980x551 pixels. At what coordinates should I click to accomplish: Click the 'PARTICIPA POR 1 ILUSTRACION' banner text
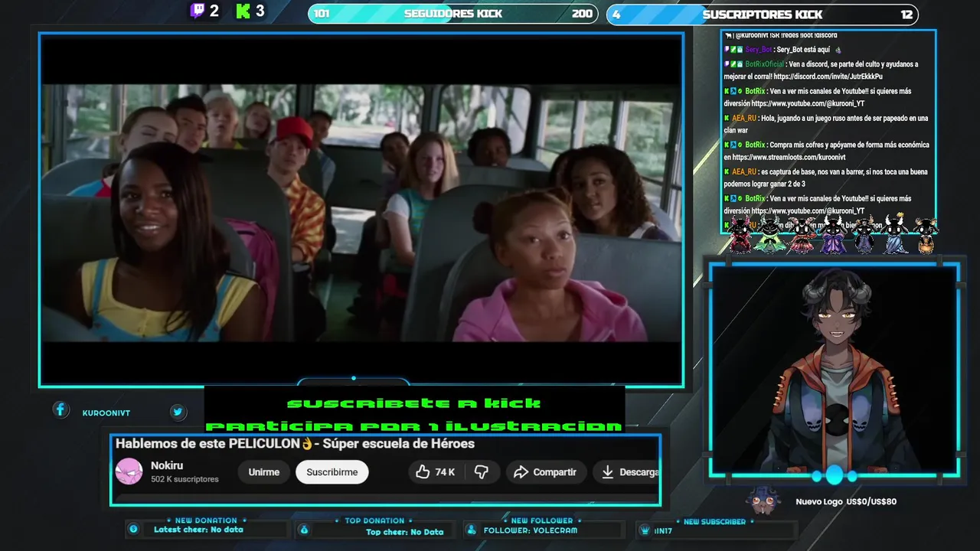tap(414, 426)
